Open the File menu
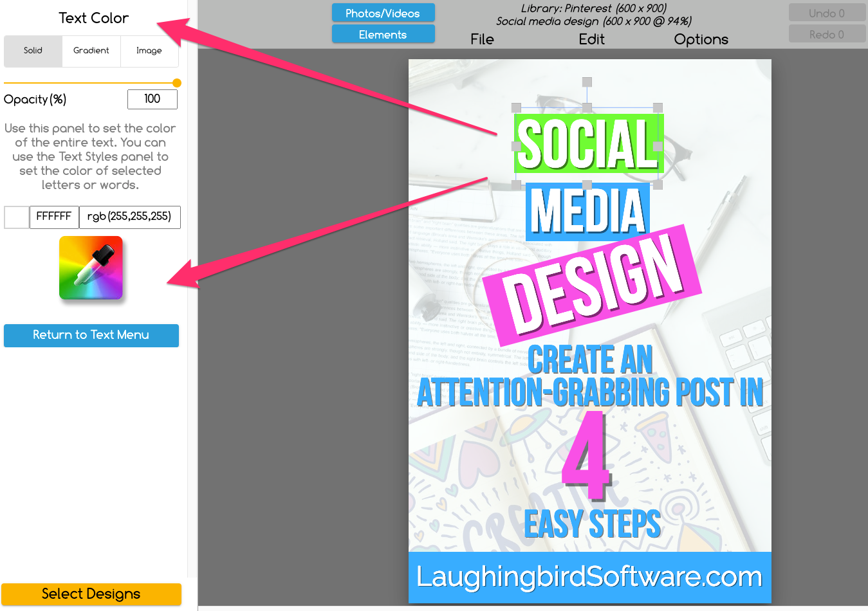 point(482,39)
